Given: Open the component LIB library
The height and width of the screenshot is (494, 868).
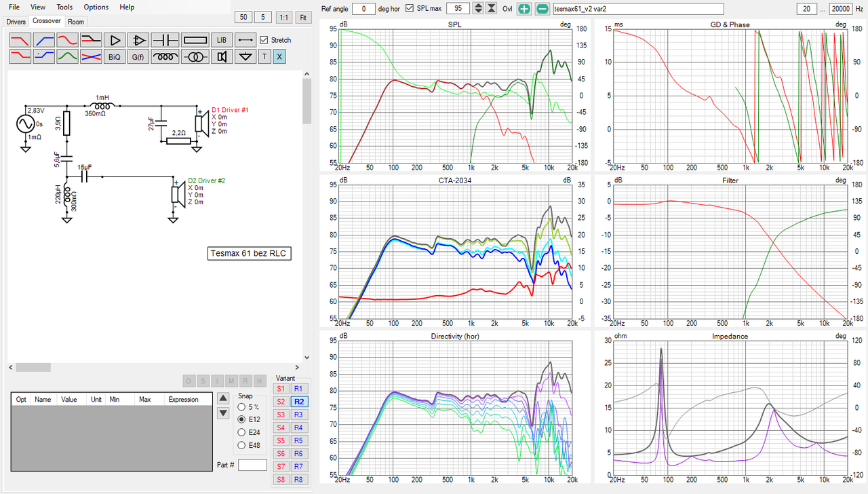Looking at the screenshot, I should [x=221, y=39].
